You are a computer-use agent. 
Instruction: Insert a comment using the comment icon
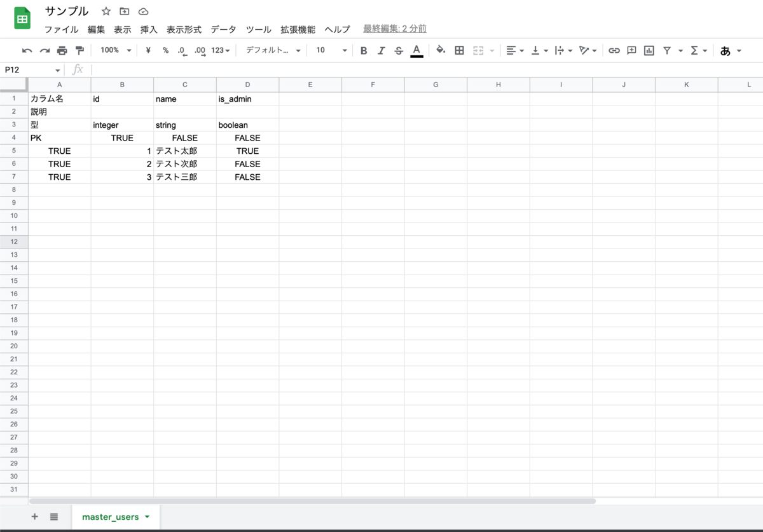click(x=631, y=50)
